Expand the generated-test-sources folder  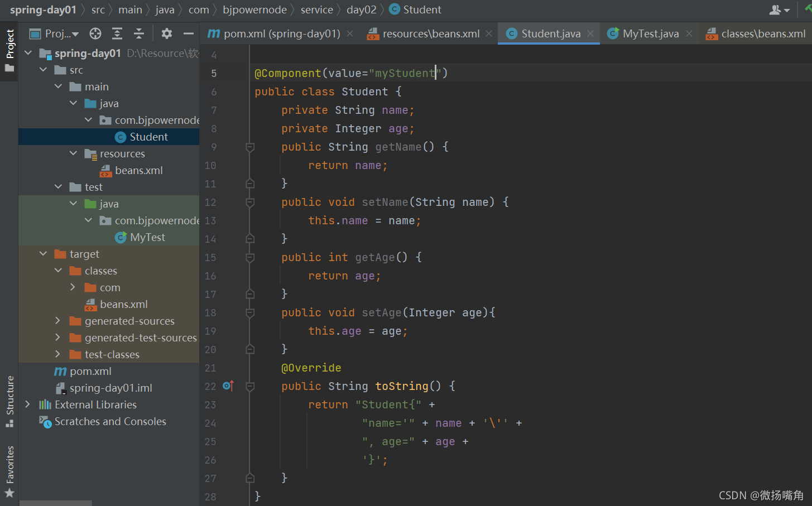[58, 338]
